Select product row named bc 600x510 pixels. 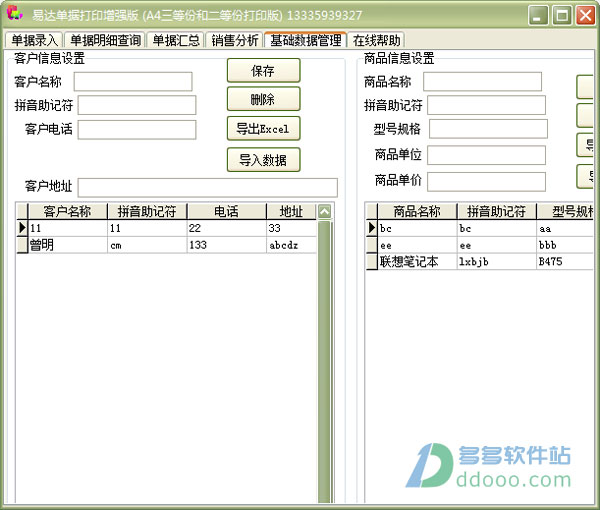[x=480, y=228]
